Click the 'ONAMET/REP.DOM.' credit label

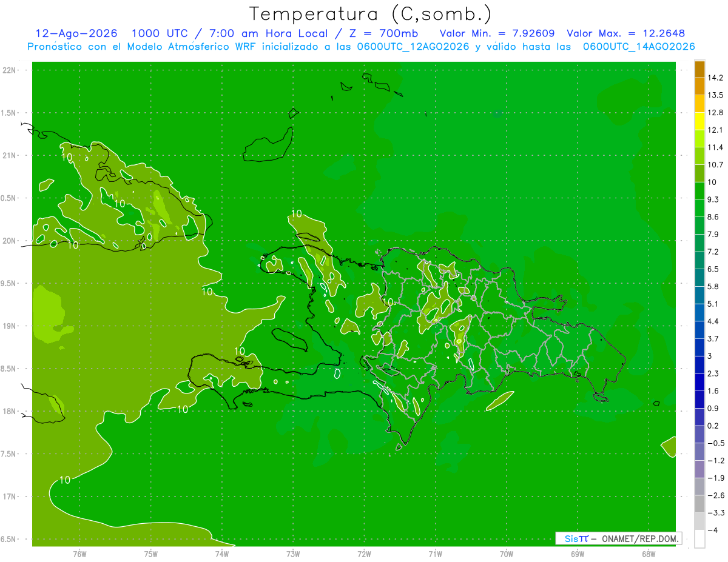[x=639, y=538]
